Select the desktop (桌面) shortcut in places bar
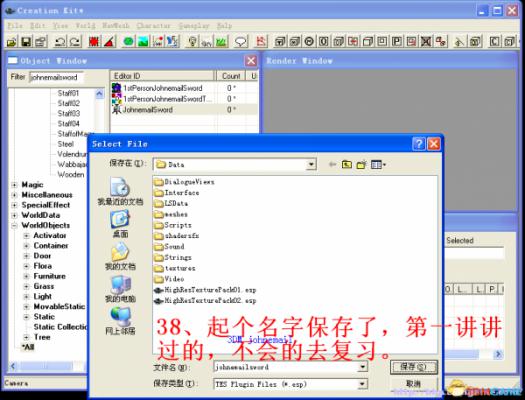The image size is (525, 400). point(120,224)
